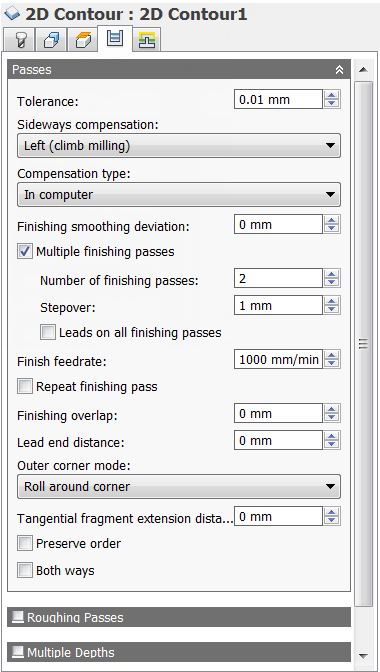The width and height of the screenshot is (380, 672).
Task: Open the Compensation type dropdown
Action: [179, 195]
